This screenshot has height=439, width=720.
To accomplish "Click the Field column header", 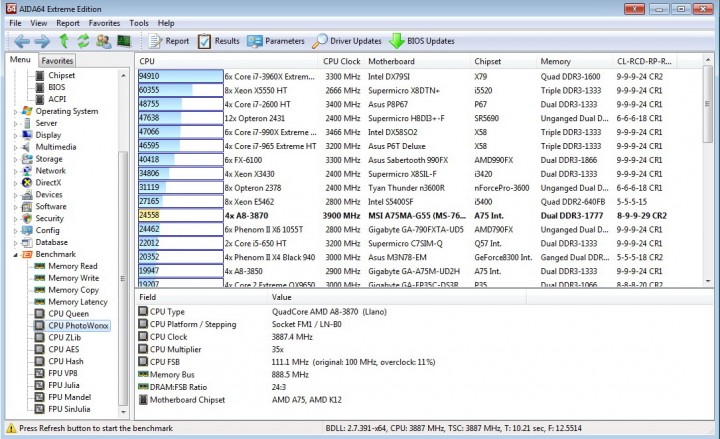I will coord(201,298).
